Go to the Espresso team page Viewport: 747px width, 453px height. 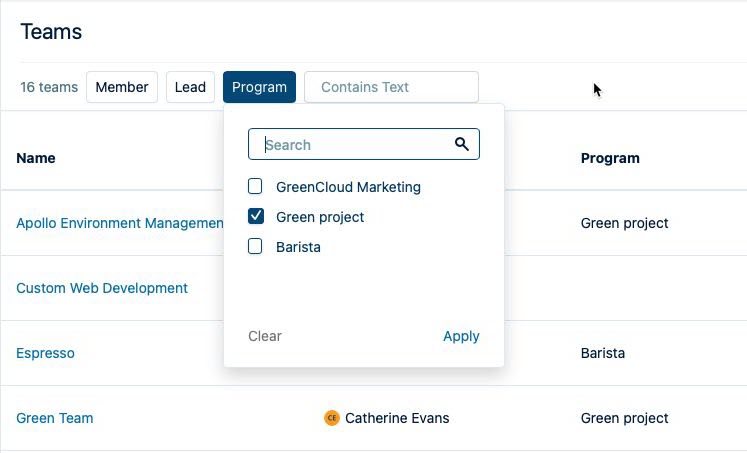(x=45, y=353)
